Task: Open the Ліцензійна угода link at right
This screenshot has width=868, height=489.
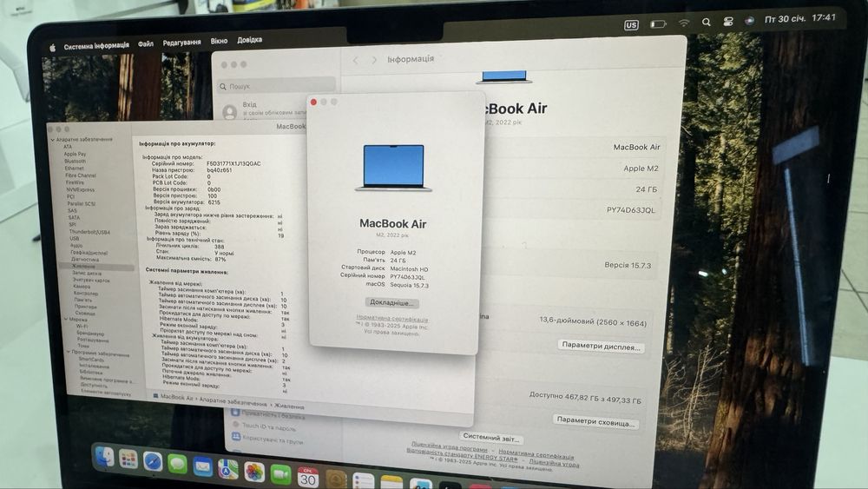Action: [x=554, y=463]
